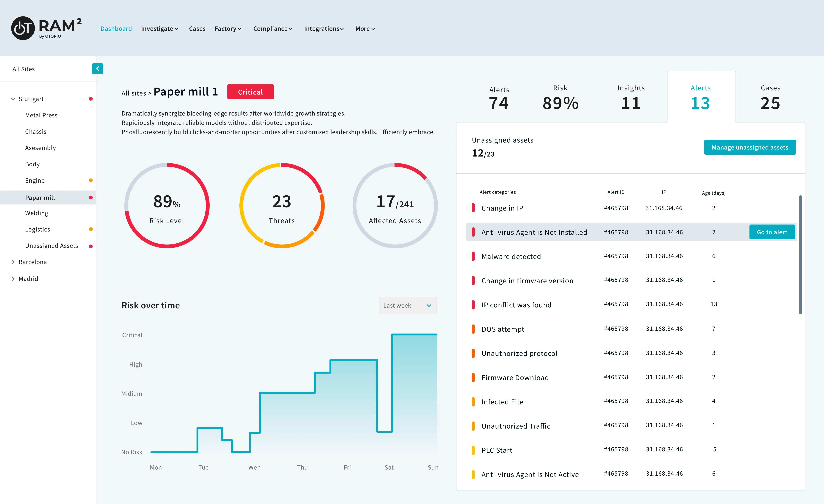
Task: Select IP conflict was found alert
Action: (631, 305)
